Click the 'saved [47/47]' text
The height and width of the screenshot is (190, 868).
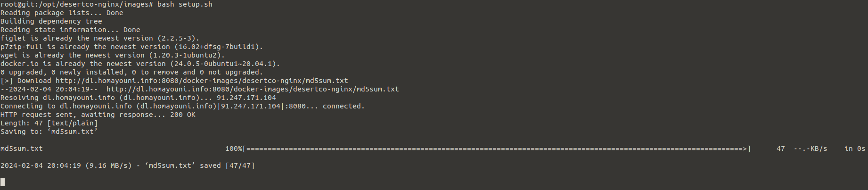(227, 165)
